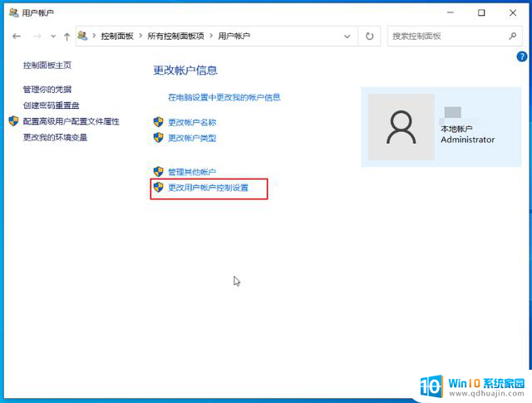Click the Administrator account avatar picture

click(x=401, y=127)
